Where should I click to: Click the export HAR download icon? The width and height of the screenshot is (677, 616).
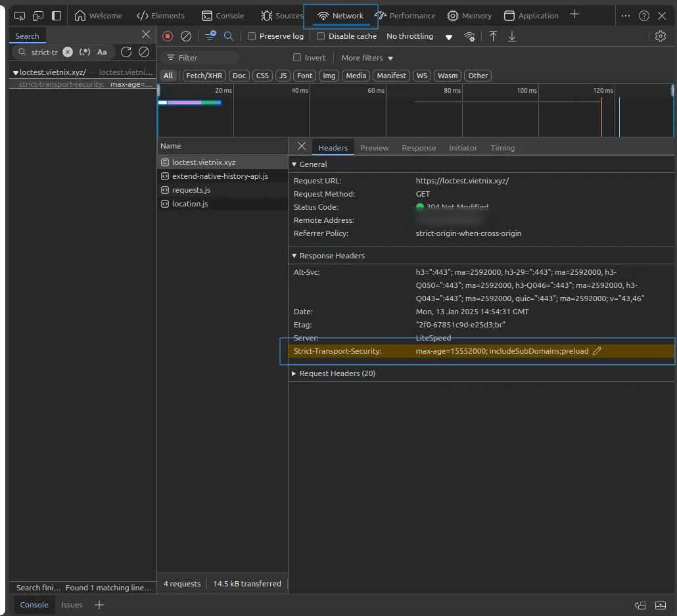coord(512,36)
